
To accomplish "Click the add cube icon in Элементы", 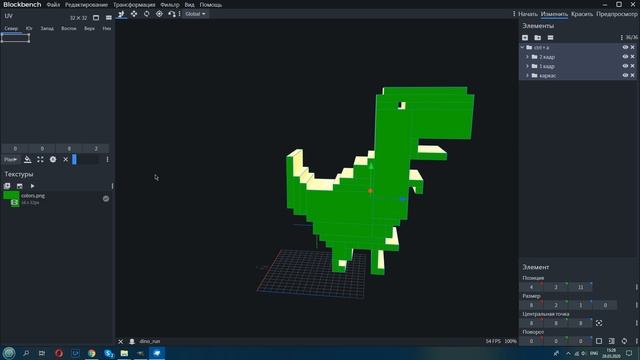I will tap(525, 38).
